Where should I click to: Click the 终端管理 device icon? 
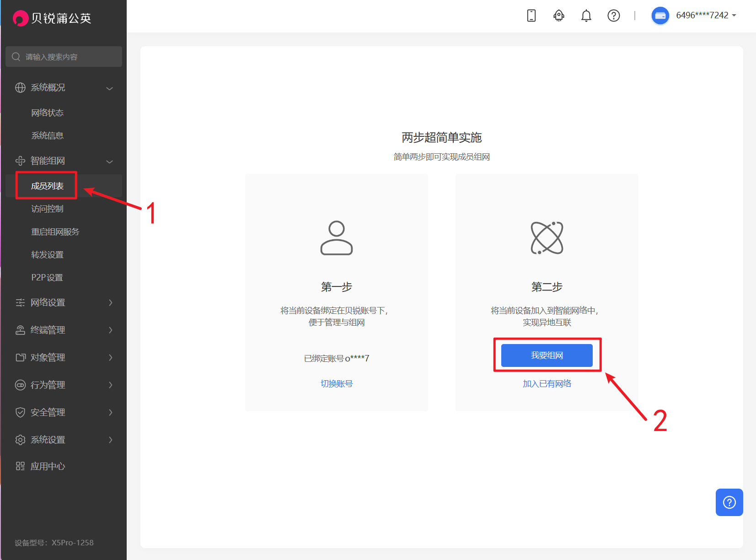click(x=20, y=330)
